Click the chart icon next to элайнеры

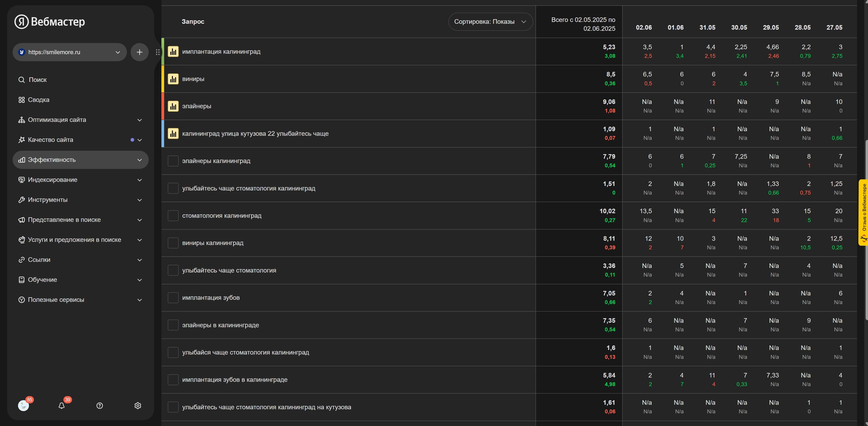pyautogui.click(x=173, y=106)
